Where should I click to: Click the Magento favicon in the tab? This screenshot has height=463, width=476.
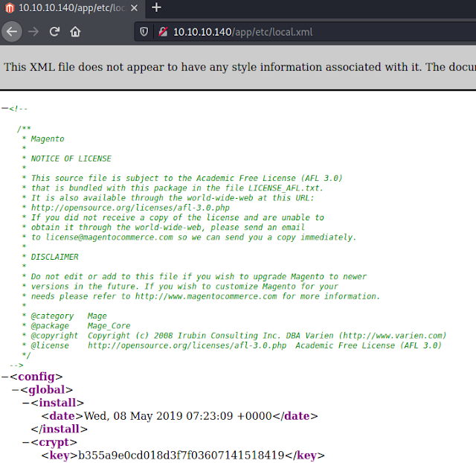(x=10, y=8)
